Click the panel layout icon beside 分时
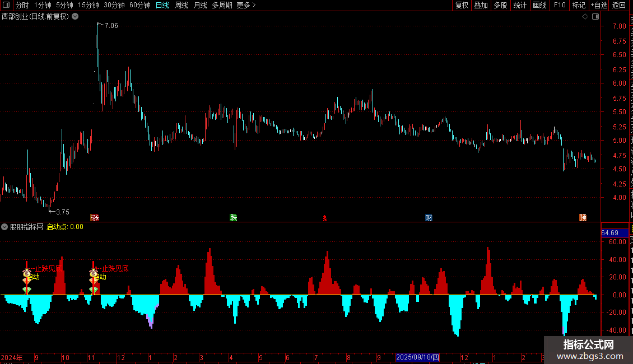This screenshot has height=364, width=633. (6, 5)
